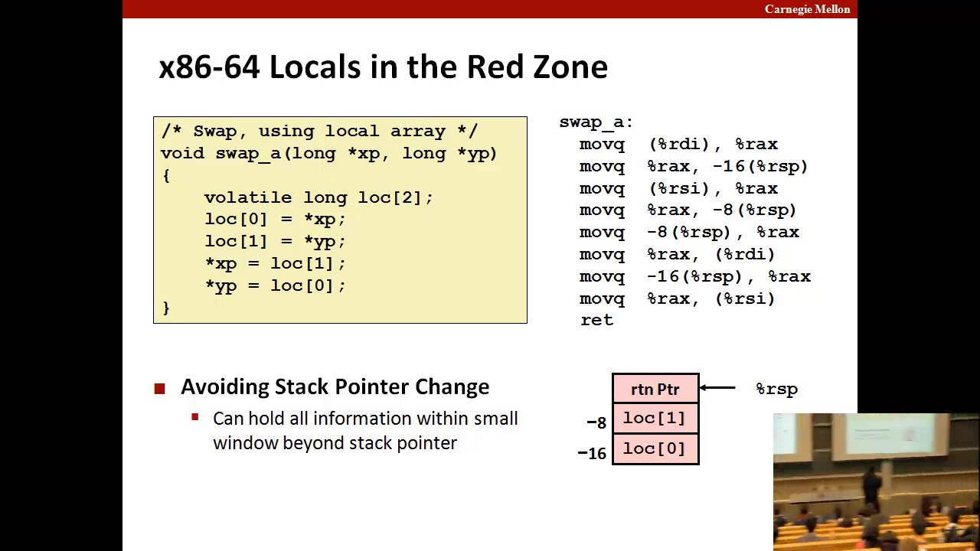This screenshot has height=551, width=980.
Task: Click the '*xp = loc[1];' code line
Action: [x=275, y=264]
